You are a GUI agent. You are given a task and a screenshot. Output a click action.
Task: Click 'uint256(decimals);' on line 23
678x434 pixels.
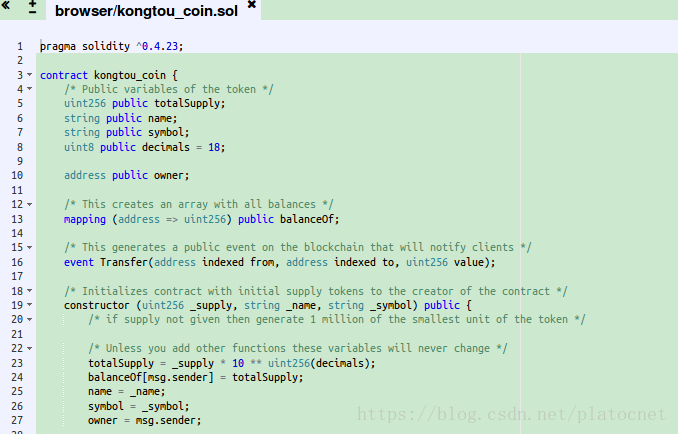[x=322, y=363]
